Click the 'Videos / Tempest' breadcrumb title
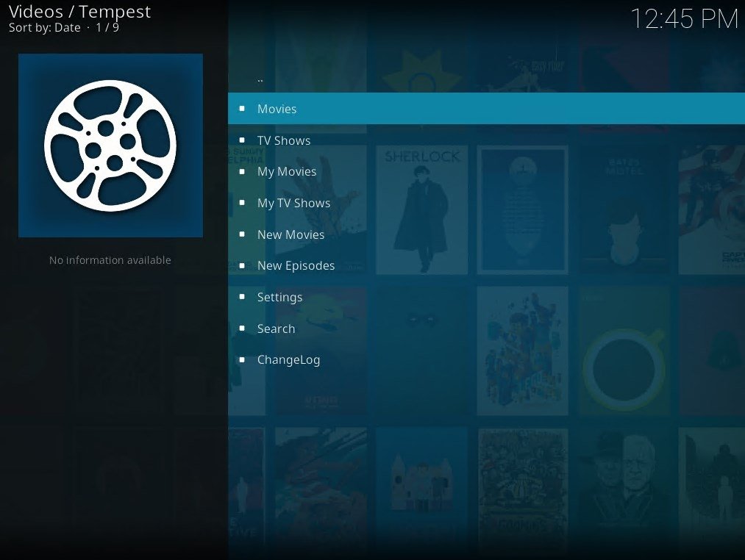The image size is (745, 560). click(80, 12)
